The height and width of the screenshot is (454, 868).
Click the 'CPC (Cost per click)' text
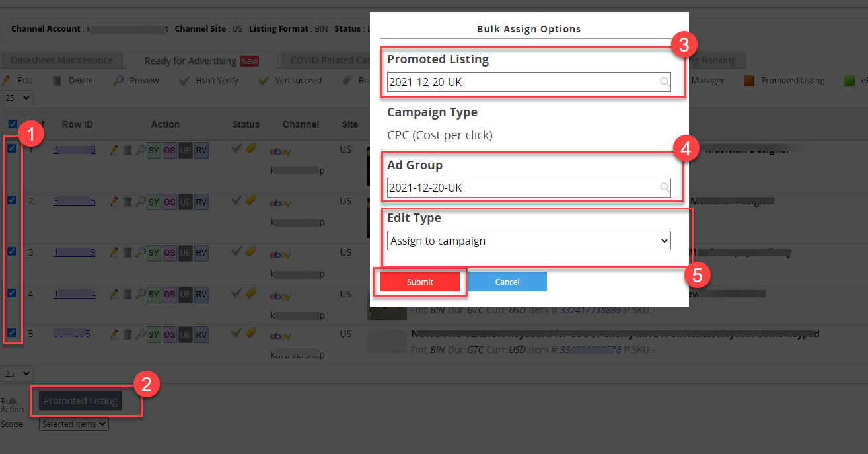440,135
